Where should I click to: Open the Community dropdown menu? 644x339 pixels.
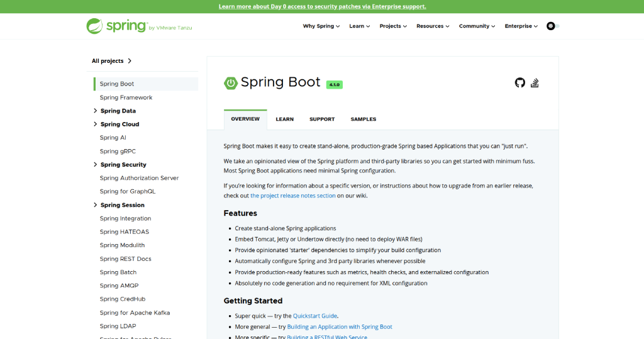(477, 26)
